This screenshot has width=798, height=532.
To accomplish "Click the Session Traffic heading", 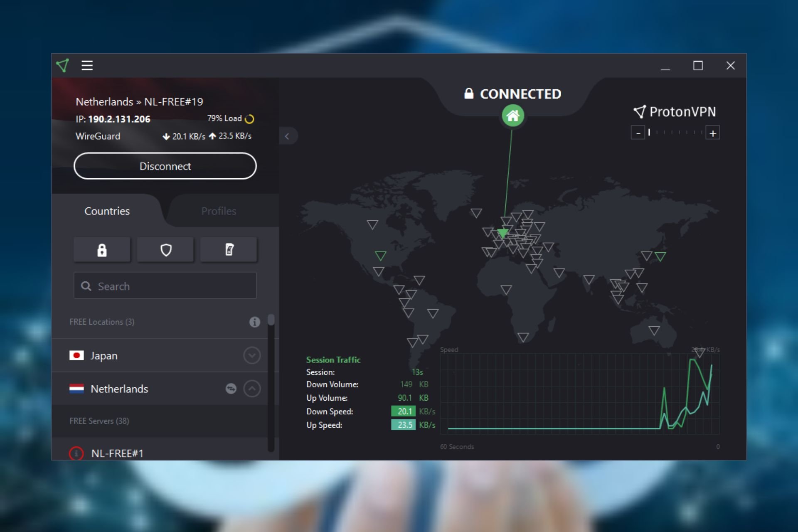I will click(333, 360).
